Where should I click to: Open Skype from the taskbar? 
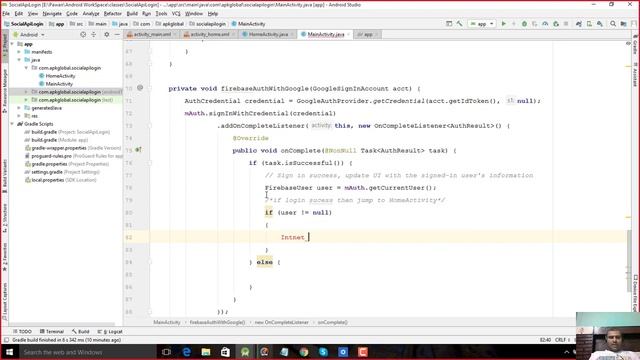pos(323,352)
